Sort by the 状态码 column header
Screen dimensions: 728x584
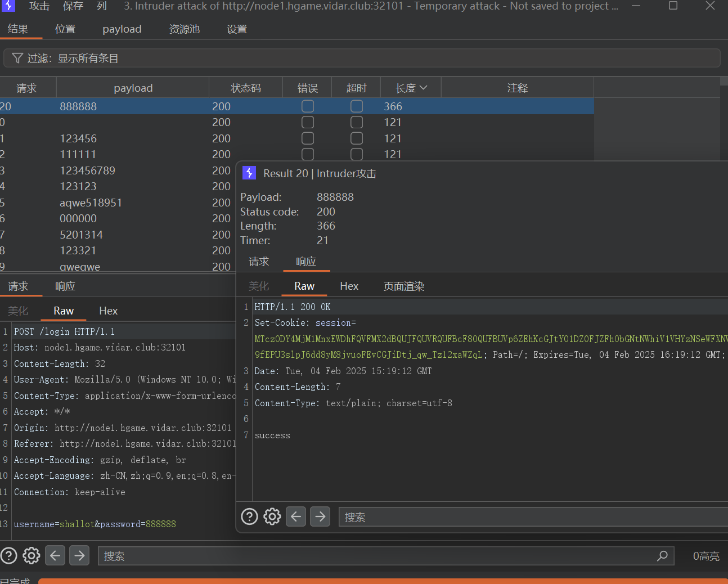[246, 88]
